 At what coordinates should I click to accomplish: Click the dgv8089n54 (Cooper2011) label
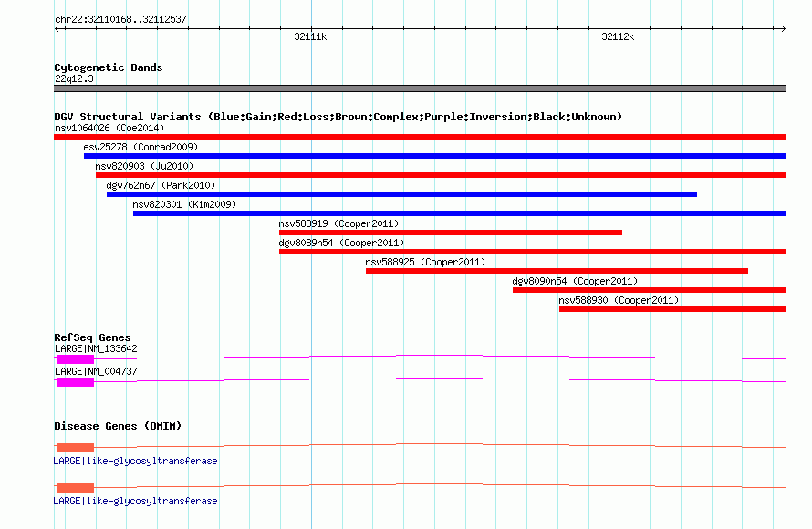[x=341, y=243]
